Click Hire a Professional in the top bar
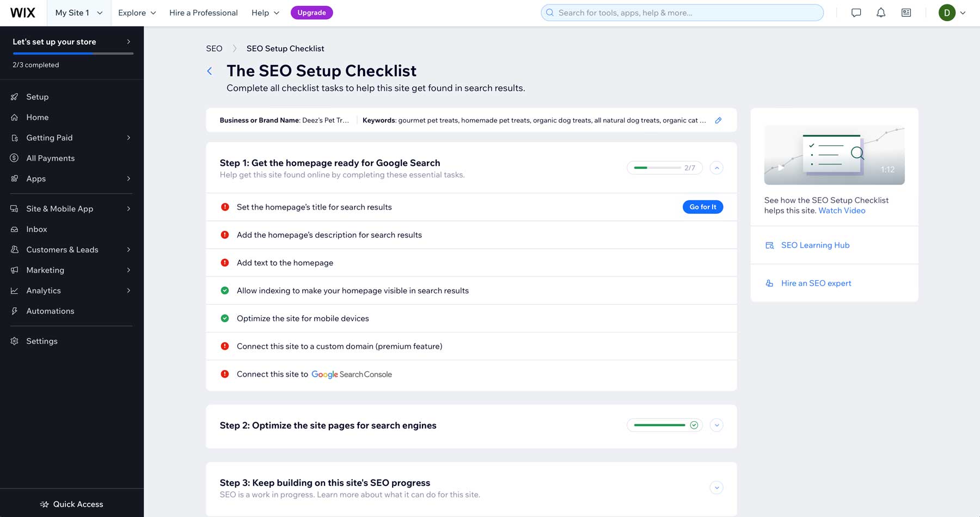Screen dimensions: 980x517 (x=204, y=13)
